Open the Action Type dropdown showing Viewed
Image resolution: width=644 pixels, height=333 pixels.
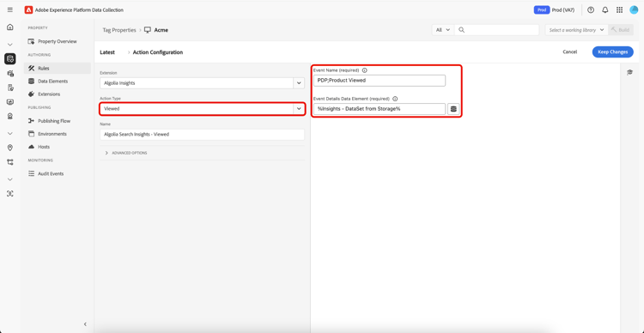[x=202, y=109]
